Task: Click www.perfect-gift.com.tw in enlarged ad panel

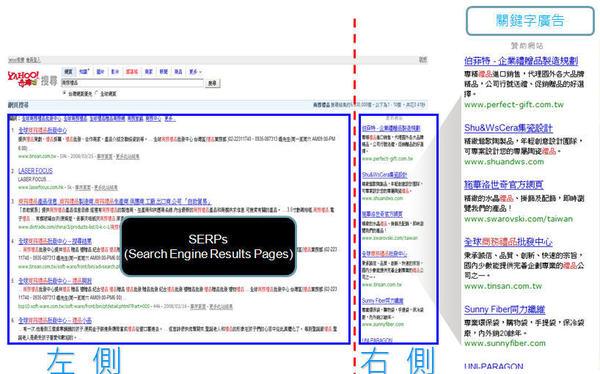Action: pyautogui.click(x=514, y=105)
